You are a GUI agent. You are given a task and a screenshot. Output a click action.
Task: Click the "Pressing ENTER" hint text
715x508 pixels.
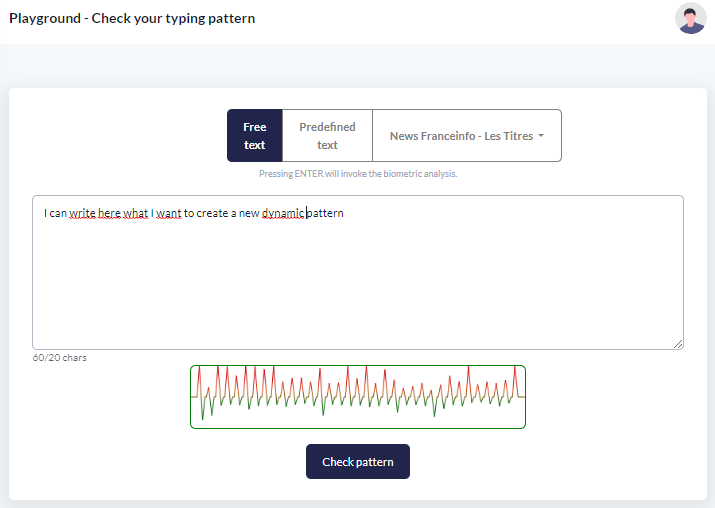point(357,174)
